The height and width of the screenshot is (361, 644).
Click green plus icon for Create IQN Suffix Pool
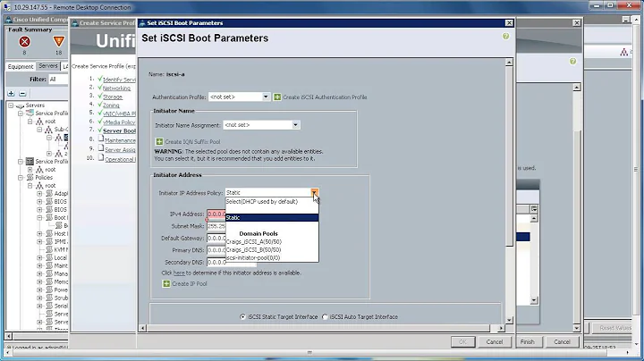[x=159, y=141]
